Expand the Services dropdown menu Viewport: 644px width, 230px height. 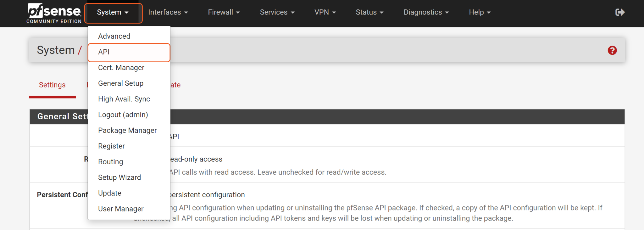[277, 12]
